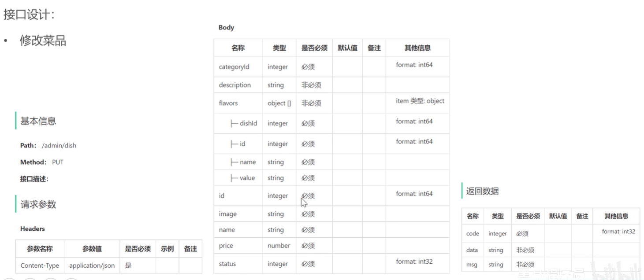Image resolution: width=644 pixels, height=280 pixels.
Task: Click the 请求参数 section heading
Action: coord(38,204)
